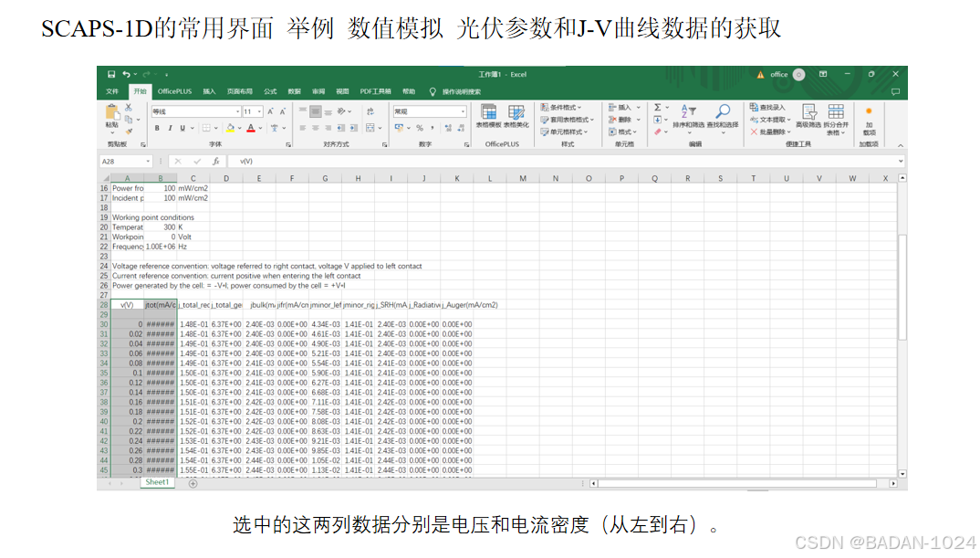980x558 pixels.
Task: Open the 文件 (File) tab
Action: coord(112,91)
